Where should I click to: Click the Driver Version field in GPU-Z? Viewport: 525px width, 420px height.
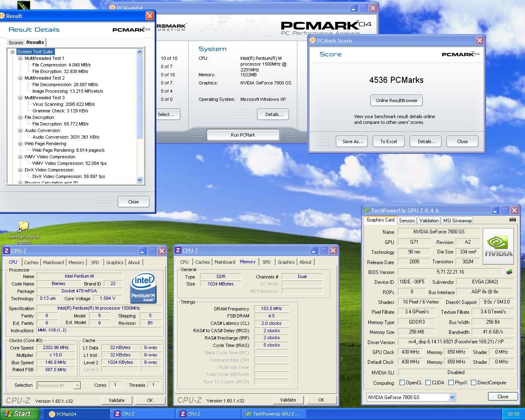[456, 342]
